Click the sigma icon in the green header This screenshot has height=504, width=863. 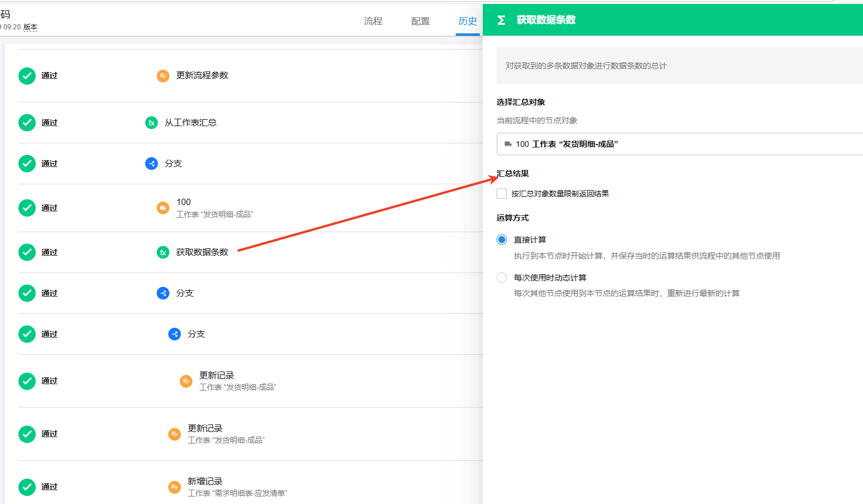pos(501,20)
